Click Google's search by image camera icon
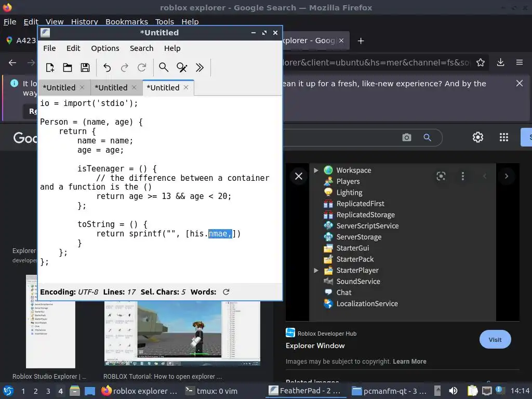The width and height of the screenshot is (532, 399). (x=407, y=137)
